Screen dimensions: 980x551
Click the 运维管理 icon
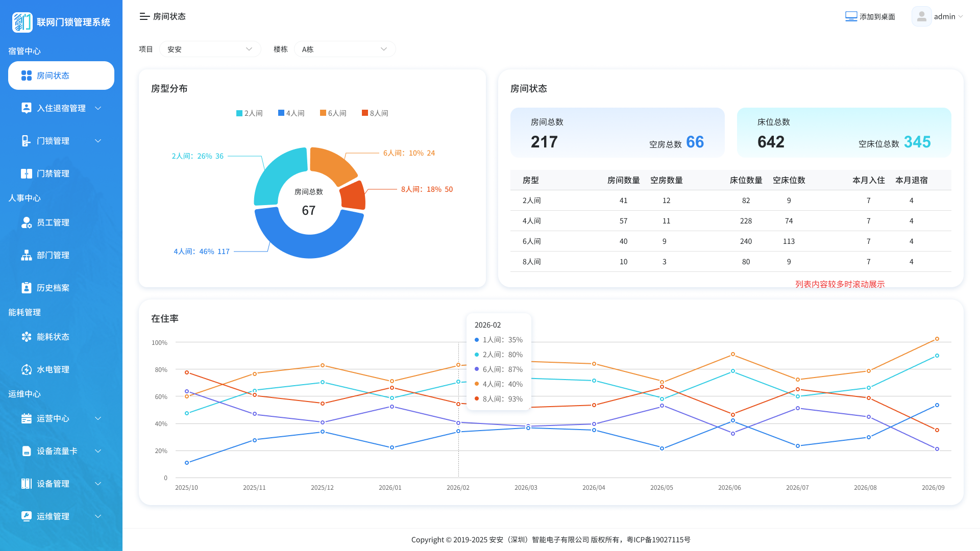point(27,516)
